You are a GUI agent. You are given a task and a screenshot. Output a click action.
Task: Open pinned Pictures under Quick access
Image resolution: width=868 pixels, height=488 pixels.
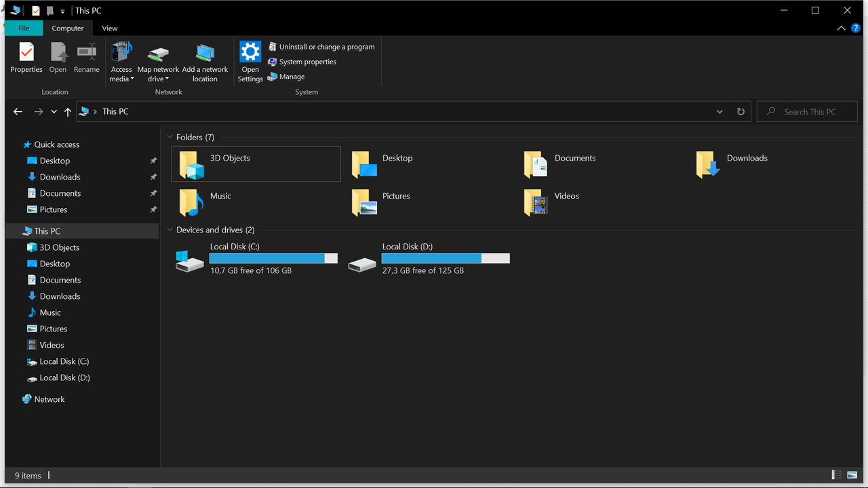(54, 209)
